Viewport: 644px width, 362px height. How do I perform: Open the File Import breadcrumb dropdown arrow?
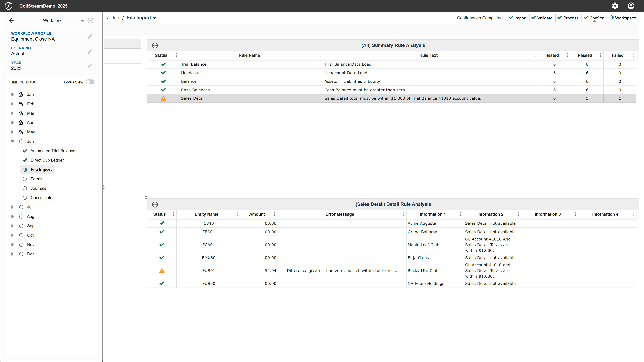154,18
